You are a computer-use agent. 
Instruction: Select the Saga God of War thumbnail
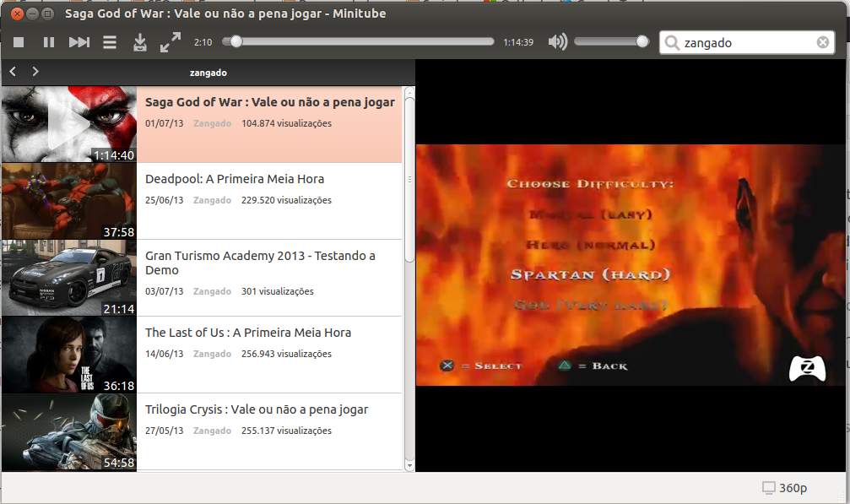pyautogui.click(x=69, y=124)
